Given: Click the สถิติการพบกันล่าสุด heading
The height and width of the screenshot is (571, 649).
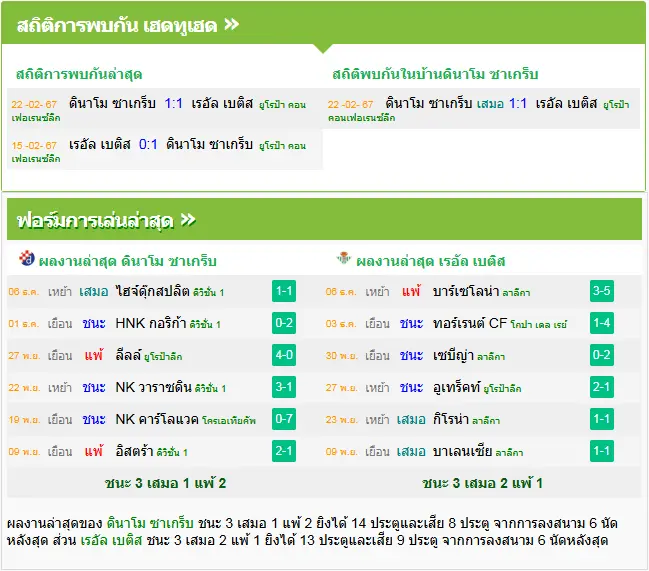Looking at the screenshot, I should click(x=79, y=74).
